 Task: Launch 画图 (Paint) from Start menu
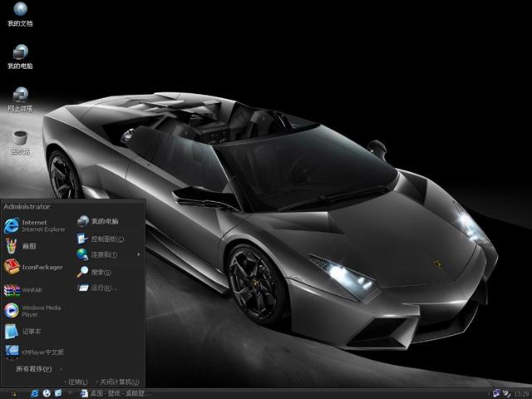coord(28,246)
